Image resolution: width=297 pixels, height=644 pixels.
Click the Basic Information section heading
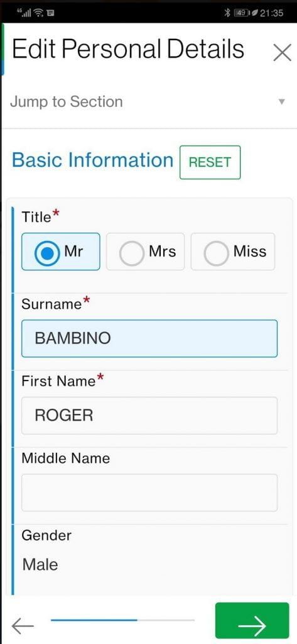click(x=93, y=160)
